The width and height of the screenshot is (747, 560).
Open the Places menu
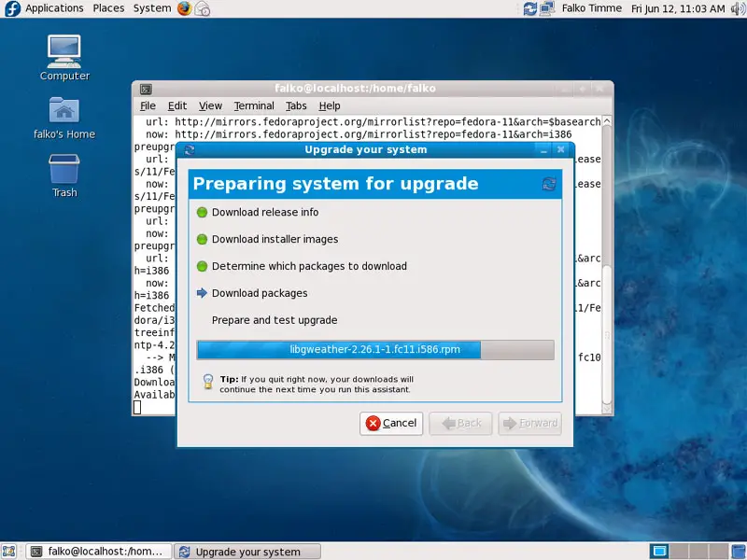tap(108, 8)
